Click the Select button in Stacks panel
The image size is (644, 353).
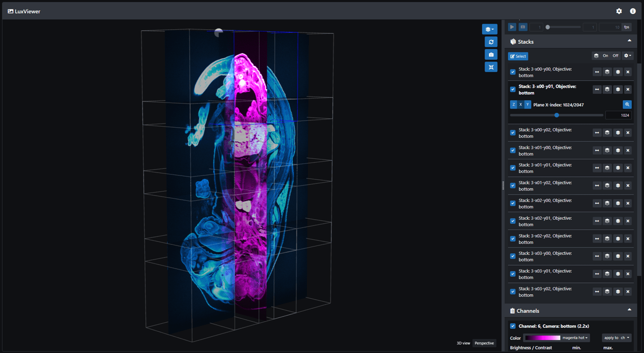coord(518,56)
